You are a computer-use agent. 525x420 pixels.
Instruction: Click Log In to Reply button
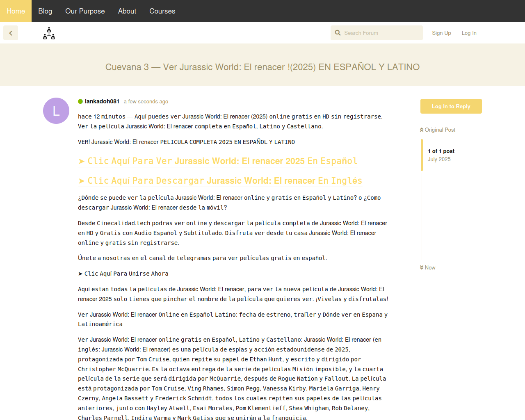[451, 106]
